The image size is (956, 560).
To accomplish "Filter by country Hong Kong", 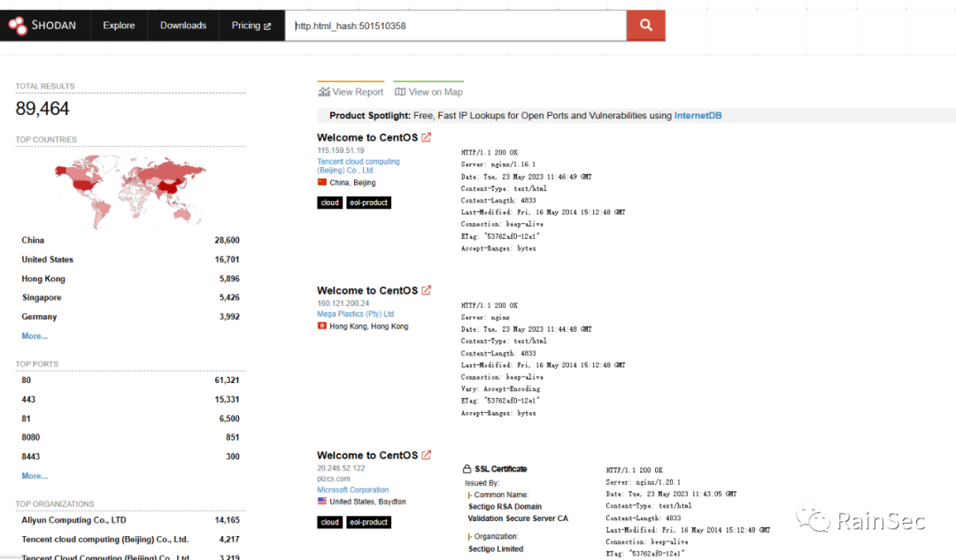I will (x=130, y=279).
